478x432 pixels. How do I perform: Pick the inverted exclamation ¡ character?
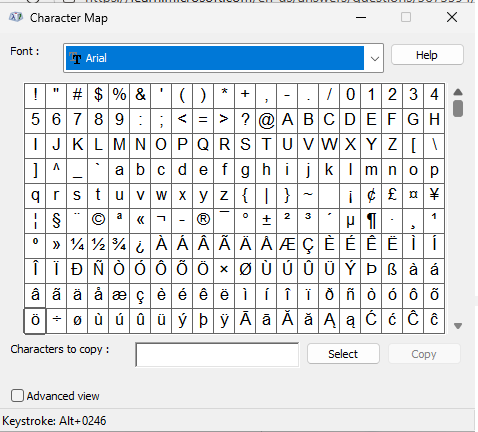(350, 195)
